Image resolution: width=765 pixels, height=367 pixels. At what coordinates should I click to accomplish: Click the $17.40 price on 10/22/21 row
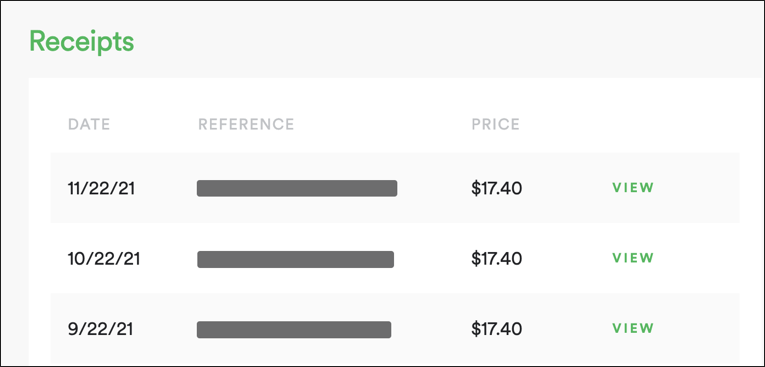pos(496,259)
